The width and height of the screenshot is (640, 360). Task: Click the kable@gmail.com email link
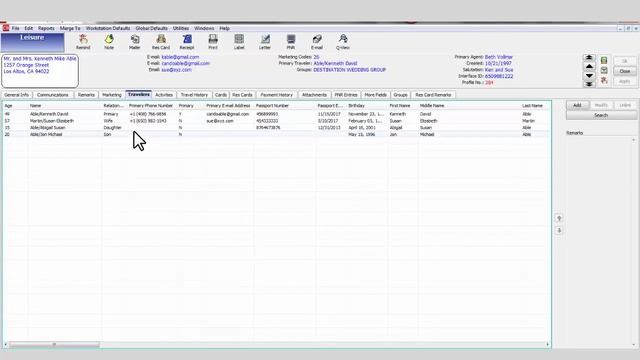pos(180,57)
